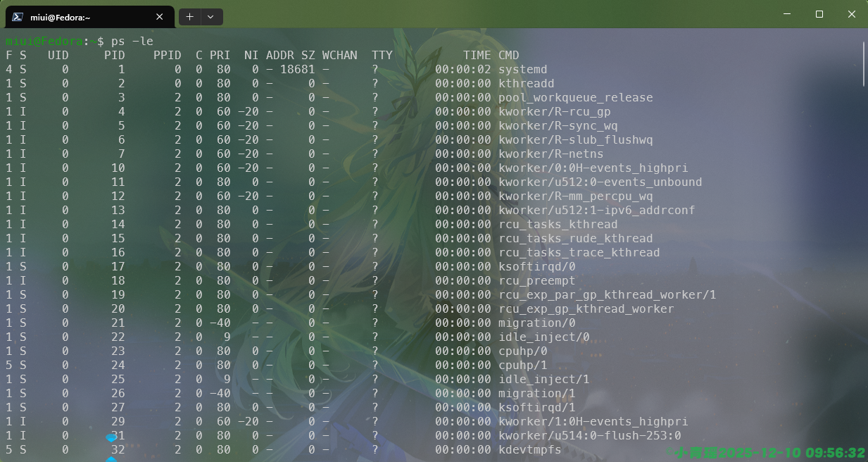868x462 pixels.
Task: Click the kdevtmpfs process name
Action: [529, 449]
